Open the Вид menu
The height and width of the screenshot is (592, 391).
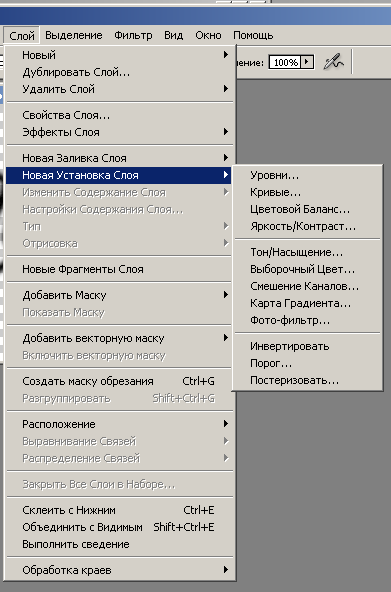174,35
